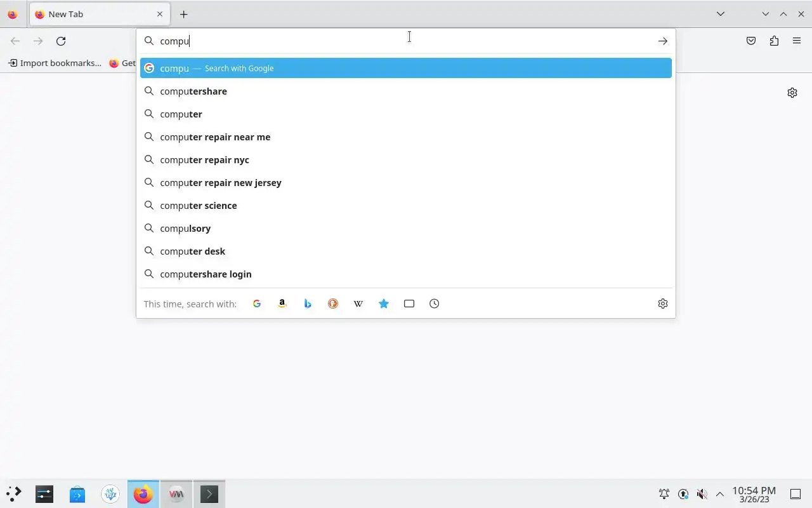Show desktop via taskbar corner button
812x508 pixels.
(796, 494)
